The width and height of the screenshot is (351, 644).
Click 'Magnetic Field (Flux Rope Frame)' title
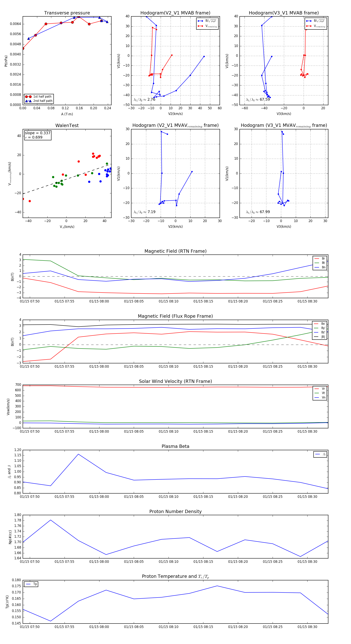(x=175, y=316)
